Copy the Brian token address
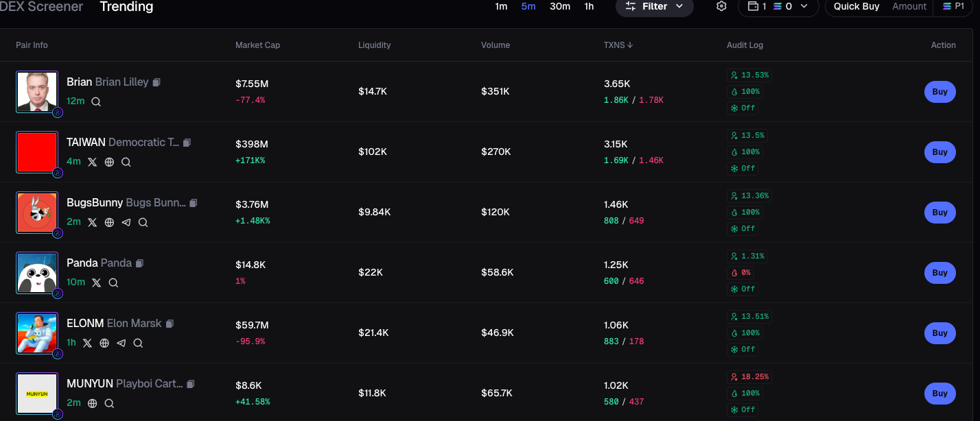This screenshot has width=980, height=421. tap(156, 82)
